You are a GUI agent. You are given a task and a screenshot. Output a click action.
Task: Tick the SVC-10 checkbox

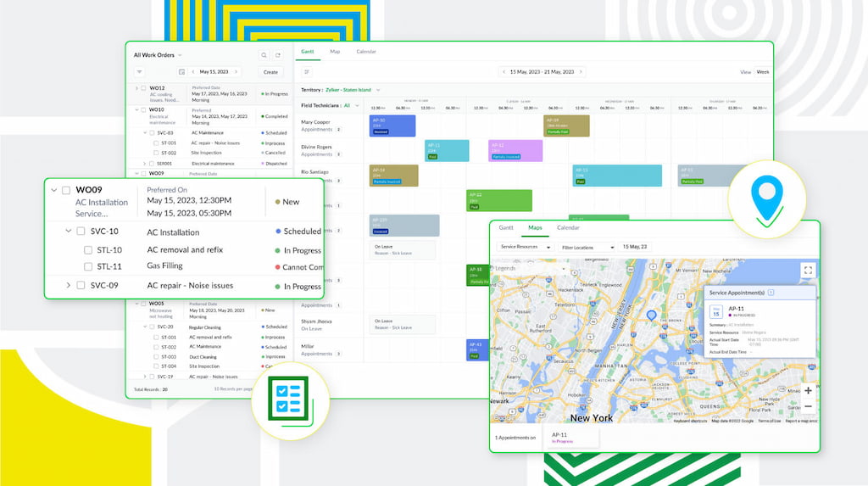[x=81, y=231]
